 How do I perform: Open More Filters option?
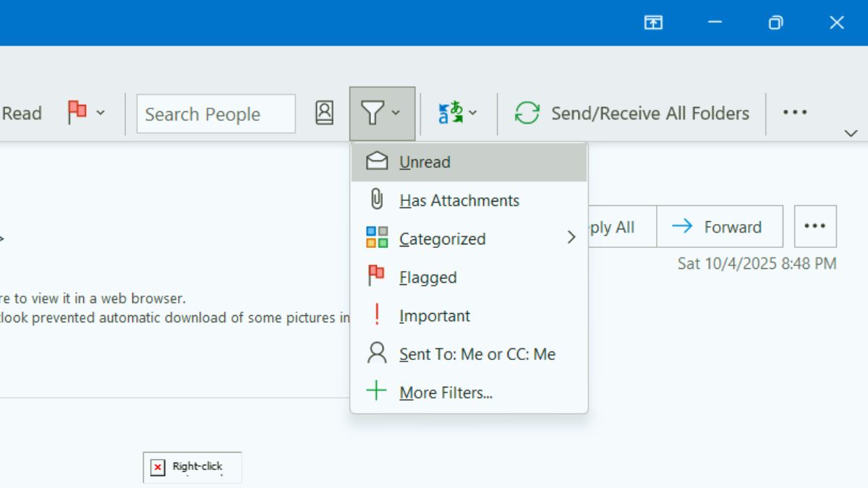(x=446, y=393)
